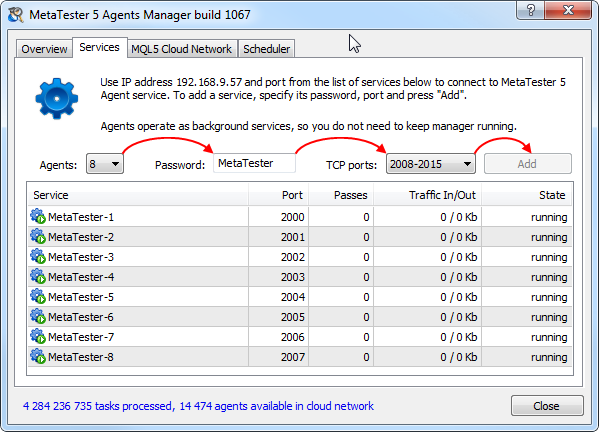Sort by the Passes column header
Screen dimensions: 599x432
(341, 195)
